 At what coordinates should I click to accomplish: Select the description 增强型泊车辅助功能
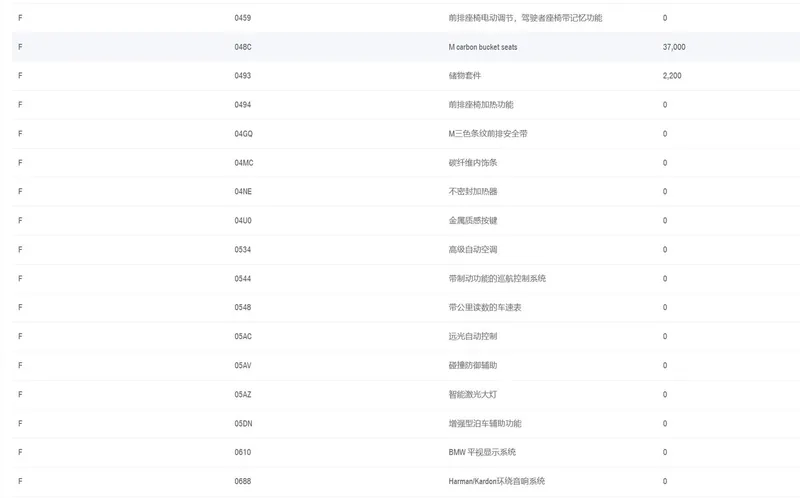click(485, 424)
